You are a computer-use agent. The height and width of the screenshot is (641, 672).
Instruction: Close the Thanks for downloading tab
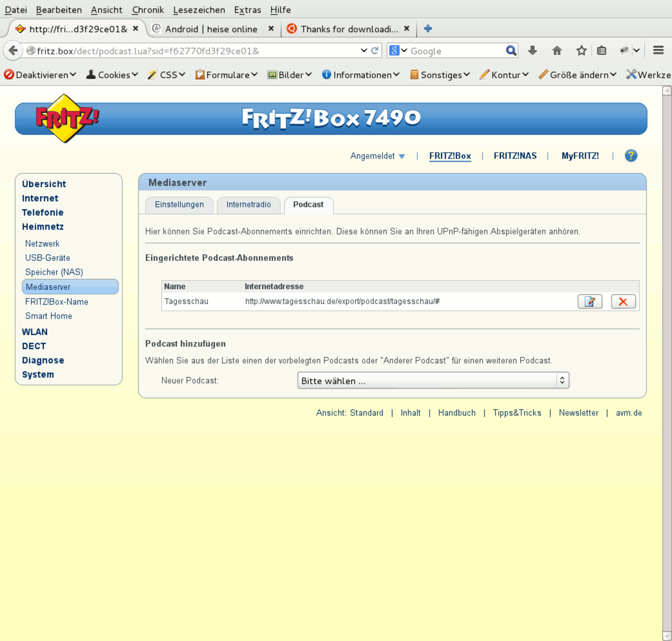406,29
